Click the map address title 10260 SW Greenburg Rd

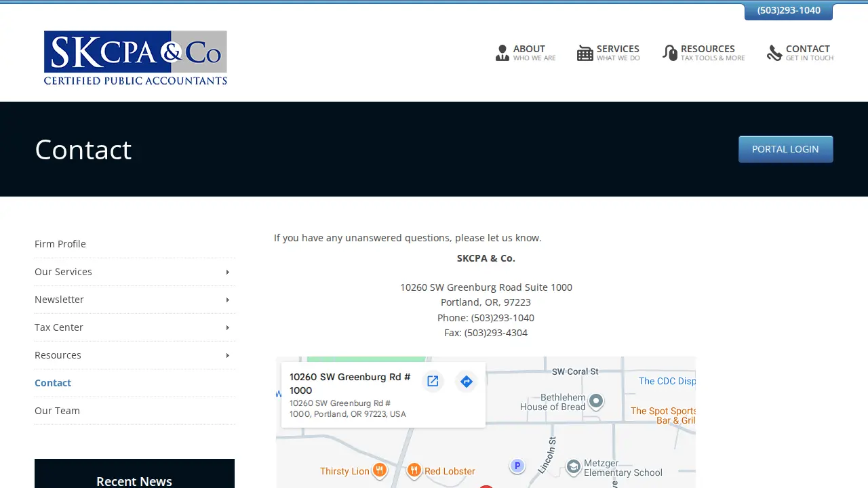pyautogui.click(x=350, y=384)
